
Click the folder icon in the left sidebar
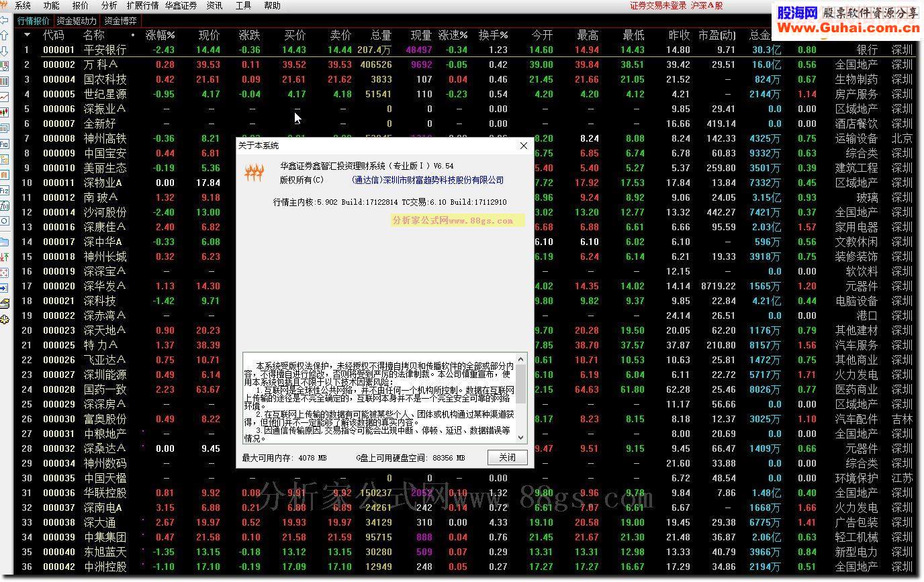[4, 241]
